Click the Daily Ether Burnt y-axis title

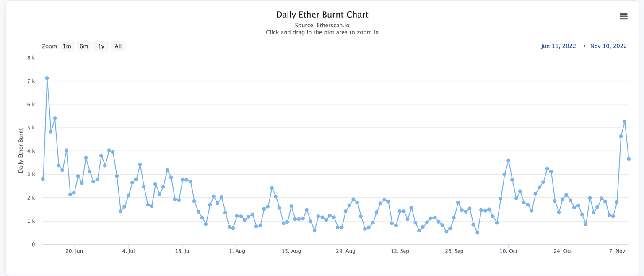pos(21,151)
